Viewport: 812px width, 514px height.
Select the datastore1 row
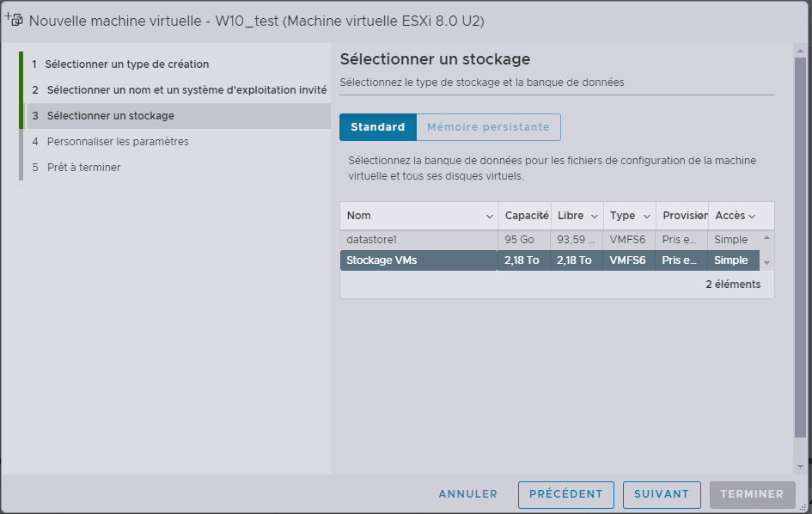[418, 240]
